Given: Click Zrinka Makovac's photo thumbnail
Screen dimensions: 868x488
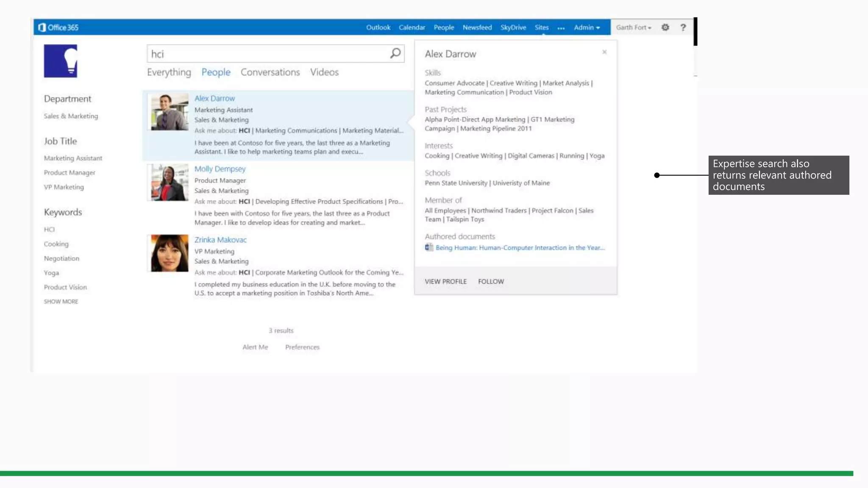Looking at the screenshot, I should (170, 253).
